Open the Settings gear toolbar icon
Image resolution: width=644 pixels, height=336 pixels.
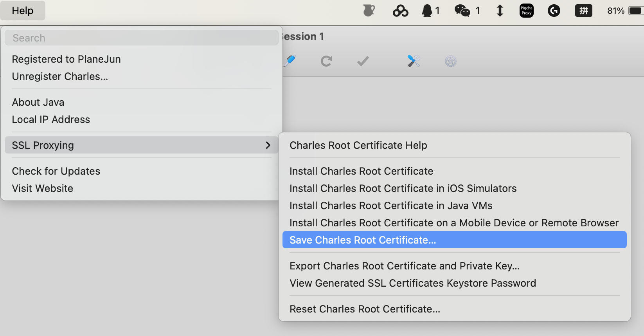click(x=450, y=61)
